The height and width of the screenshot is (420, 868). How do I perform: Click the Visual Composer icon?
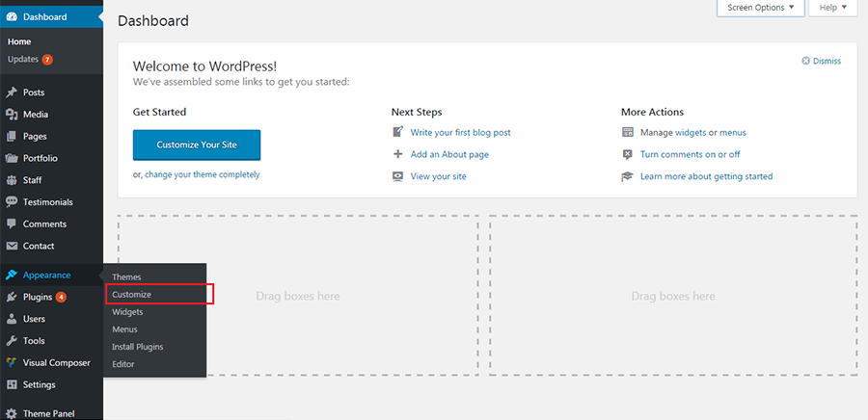click(12, 362)
